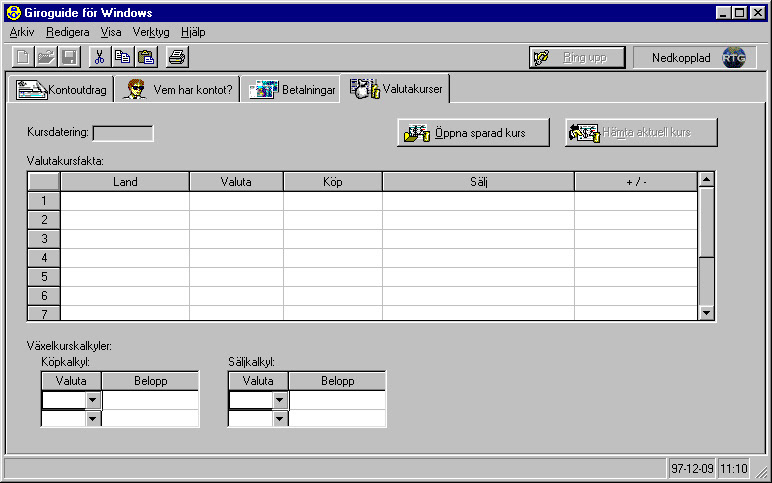
Task: Click first Belopp cell under Säljkalkyl
Action: tap(337, 400)
